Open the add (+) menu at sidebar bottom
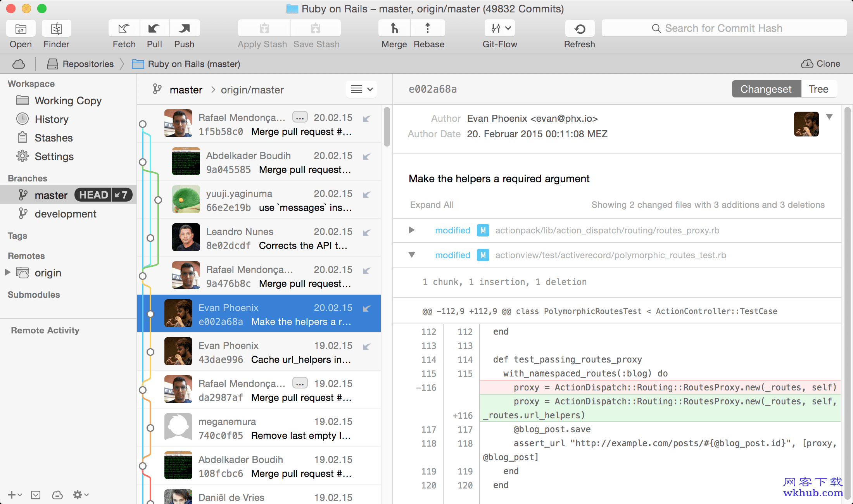 pyautogui.click(x=15, y=495)
